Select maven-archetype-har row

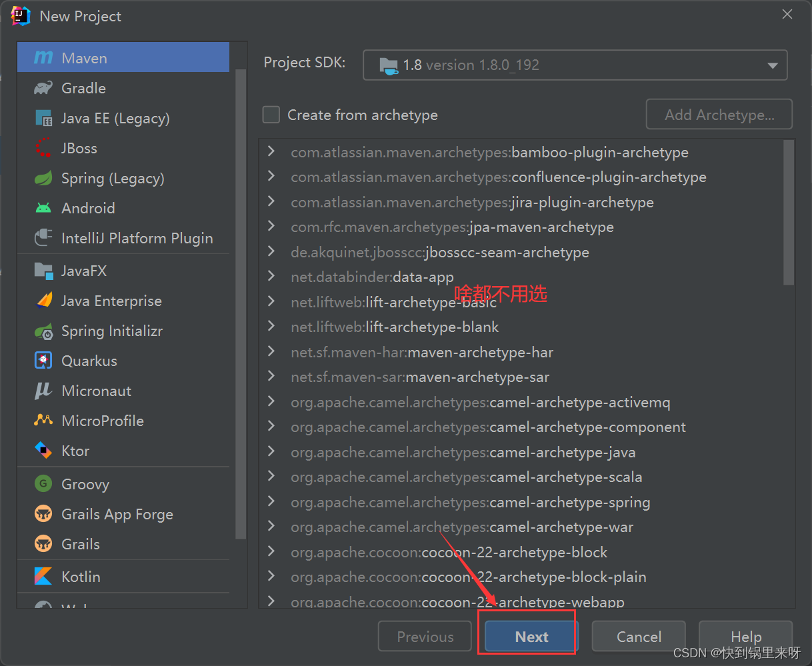pyautogui.click(x=522, y=352)
